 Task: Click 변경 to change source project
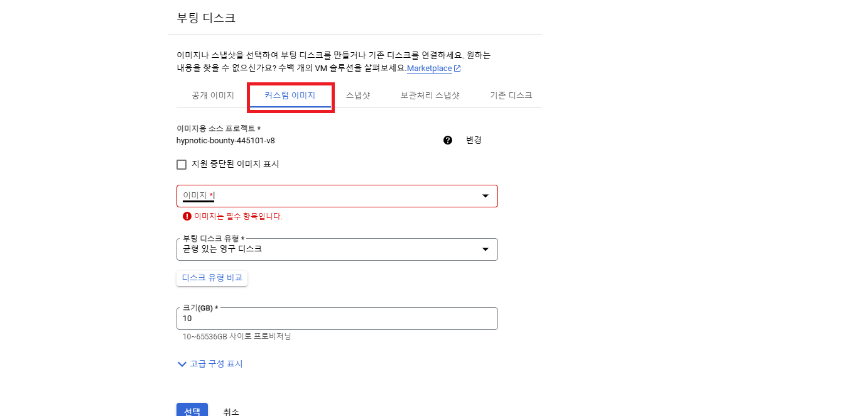pyautogui.click(x=474, y=140)
